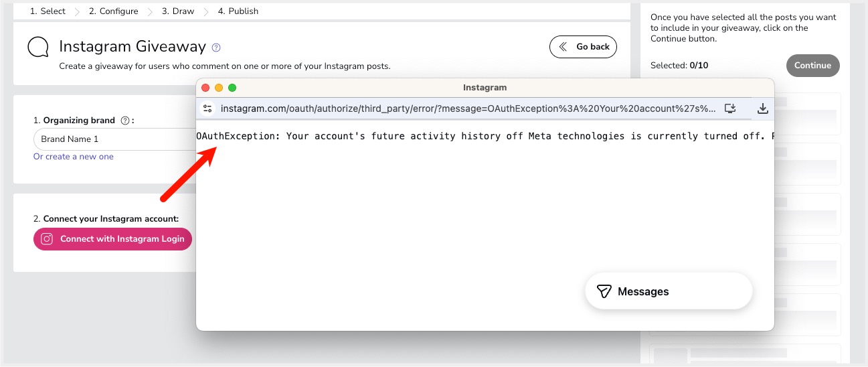Screen dimensions: 868x367
Task: Open the Messages floating button
Action: (668, 291)
